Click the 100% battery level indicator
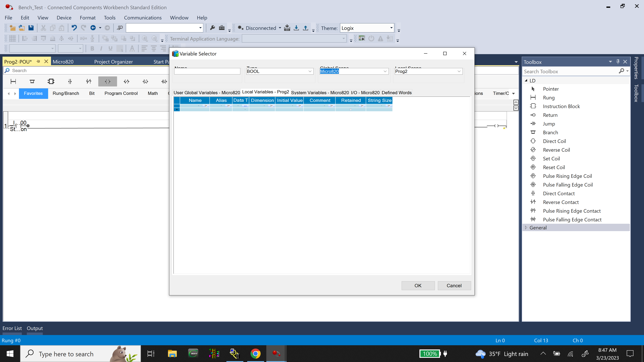 [430, 353]
